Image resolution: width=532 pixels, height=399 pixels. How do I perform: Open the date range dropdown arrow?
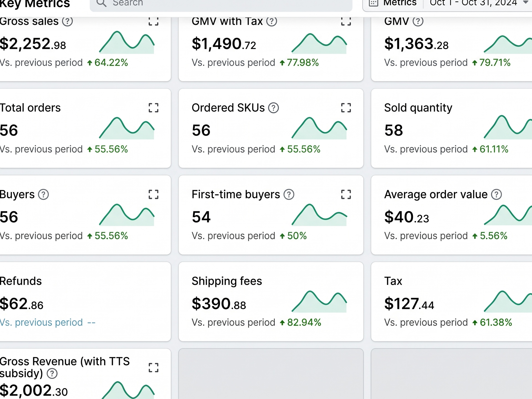pyautogui.click(x=525, y=2)
